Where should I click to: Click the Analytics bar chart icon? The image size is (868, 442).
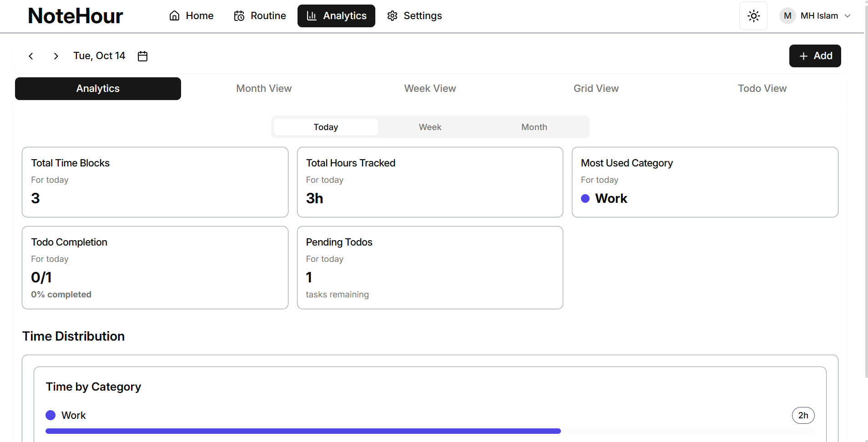pyautogui.click(x=312, y=16)
